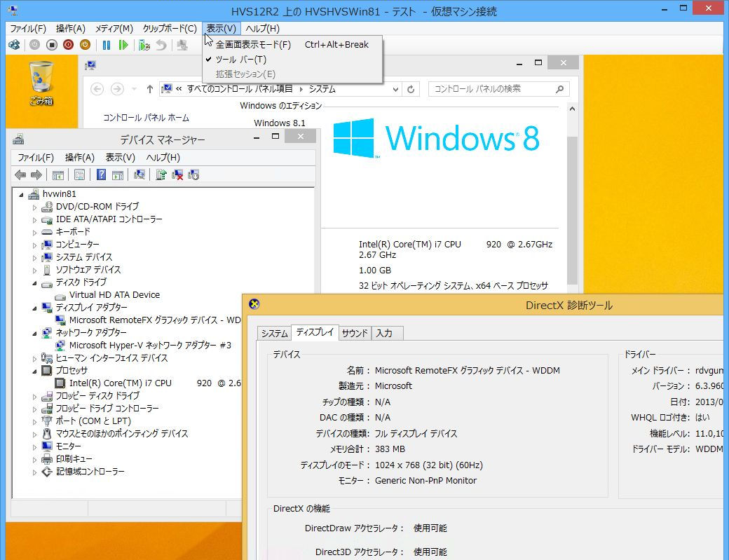Click the search magnifier in Control Panel search

(x=559, y=89)
